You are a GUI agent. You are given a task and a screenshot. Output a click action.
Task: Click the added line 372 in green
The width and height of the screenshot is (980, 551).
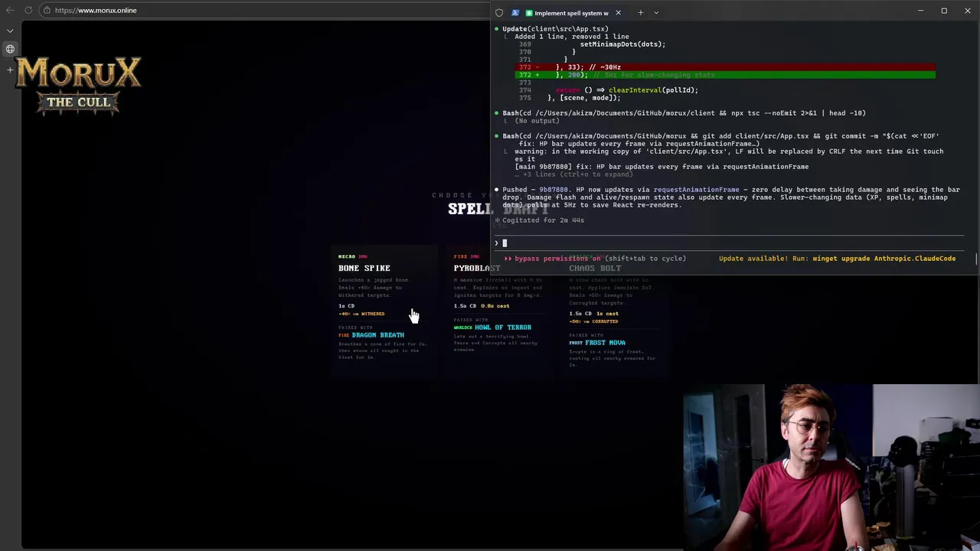pos(725,75)
